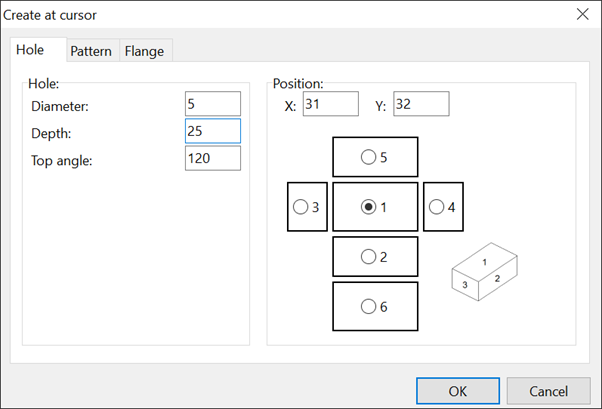This screenshot has width=602, height=409.
Task: Select face 6 radio button
Action: click(x=374, y=306)
